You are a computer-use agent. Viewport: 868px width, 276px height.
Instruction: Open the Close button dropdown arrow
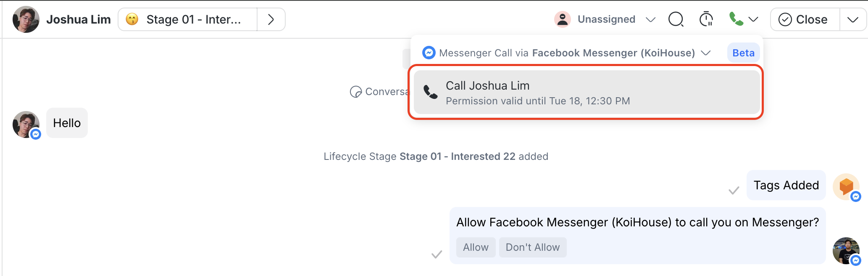853,19
